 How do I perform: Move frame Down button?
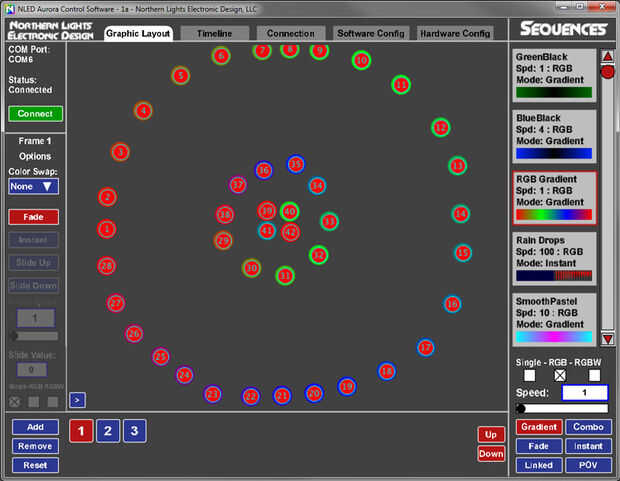tap(491, 454)
